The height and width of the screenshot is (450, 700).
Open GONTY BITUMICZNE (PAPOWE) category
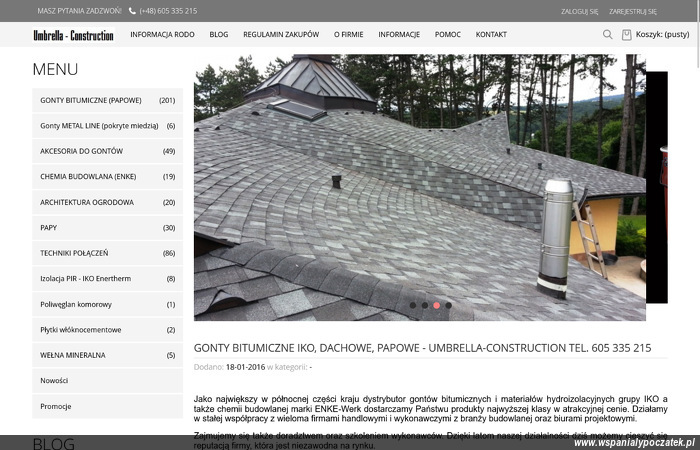(108, 100)
